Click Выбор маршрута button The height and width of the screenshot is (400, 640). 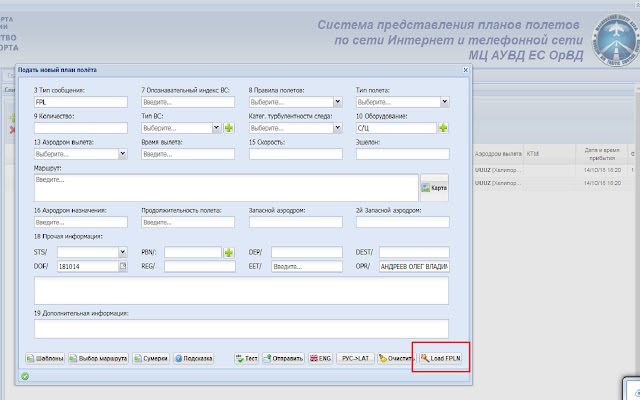(x=98, y=357)
